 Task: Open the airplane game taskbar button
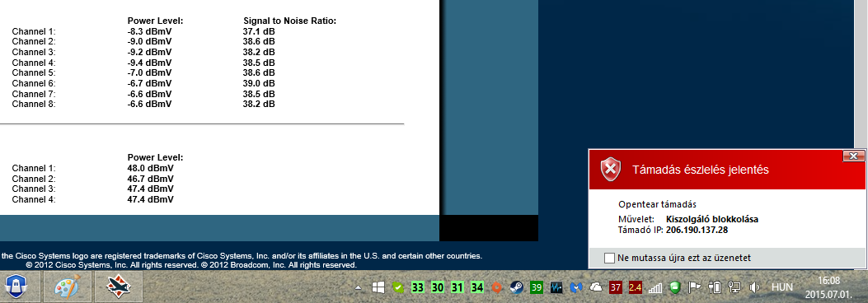click(x=119, y=287)
